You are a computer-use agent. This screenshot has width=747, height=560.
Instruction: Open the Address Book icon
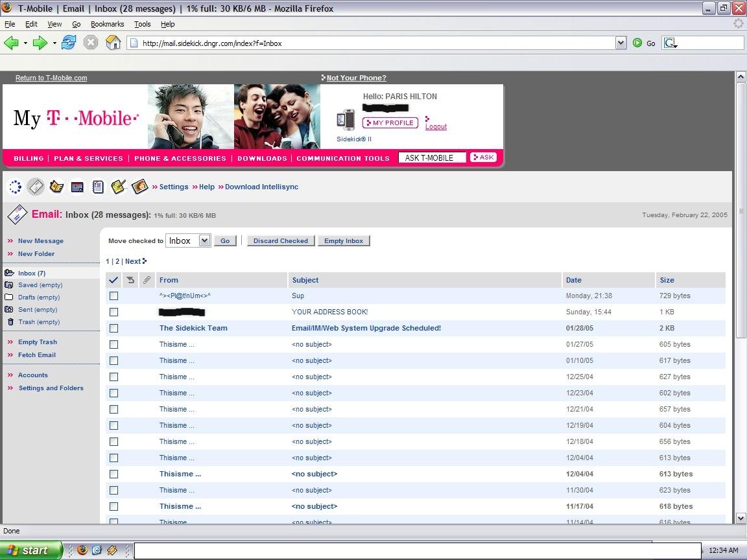click(56, 187)
